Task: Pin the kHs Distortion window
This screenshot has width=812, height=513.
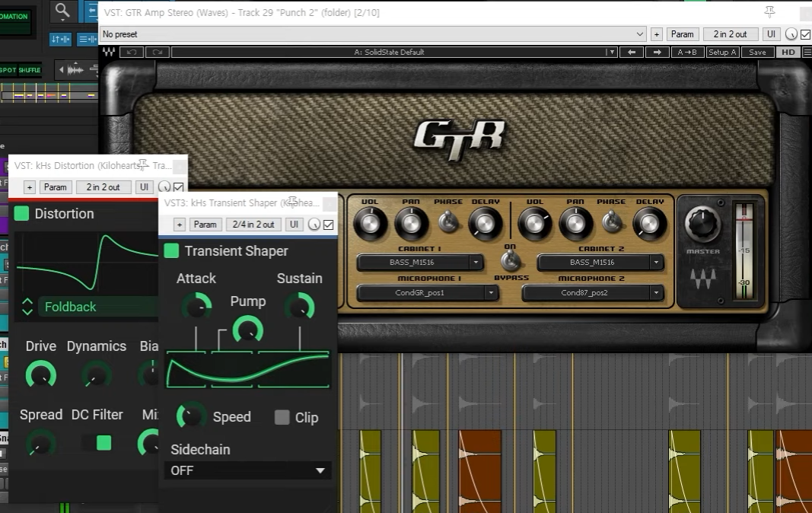Action: (142, 164)
